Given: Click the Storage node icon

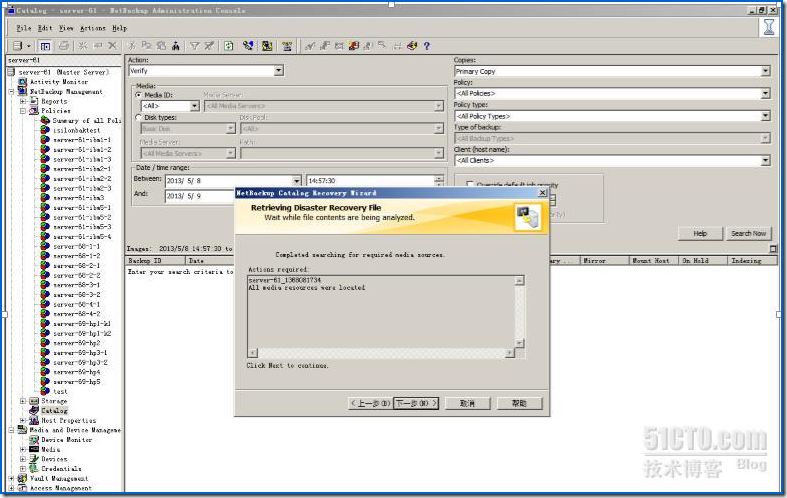Looking at the screenshot, I should click(34, 401).
